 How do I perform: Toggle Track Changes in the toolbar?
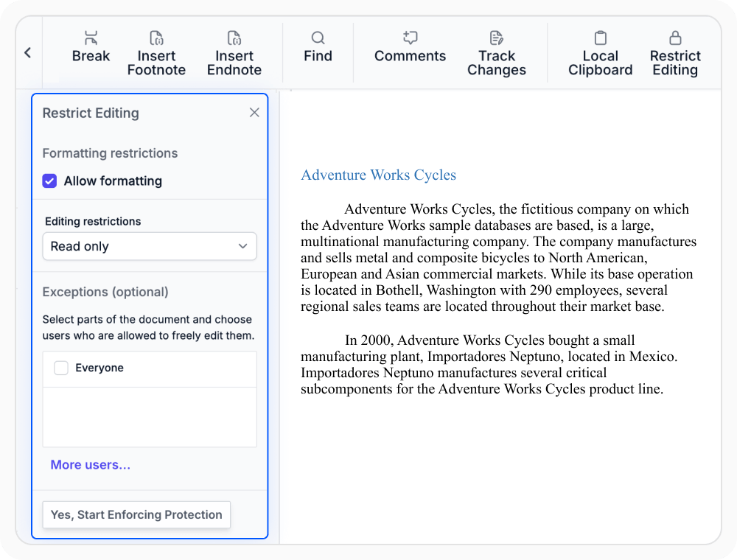[496, 53]
